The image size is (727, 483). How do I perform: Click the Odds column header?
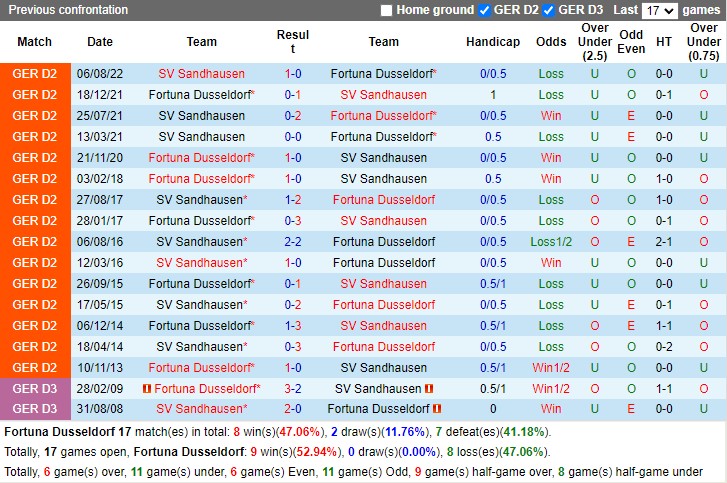click(x=551, y=42)
